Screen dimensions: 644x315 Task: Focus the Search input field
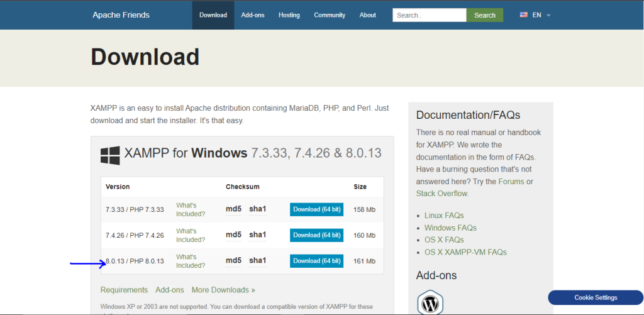[x=430, y=15]
